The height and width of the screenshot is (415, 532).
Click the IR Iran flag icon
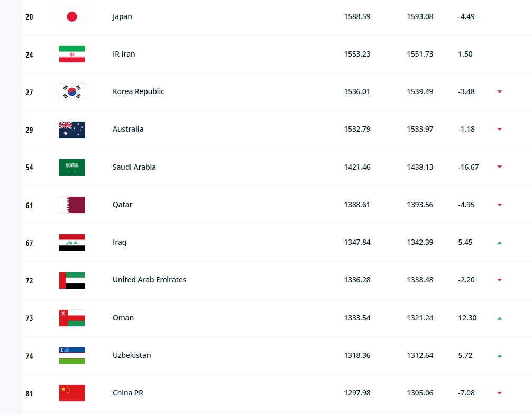(x=72, y=54)
